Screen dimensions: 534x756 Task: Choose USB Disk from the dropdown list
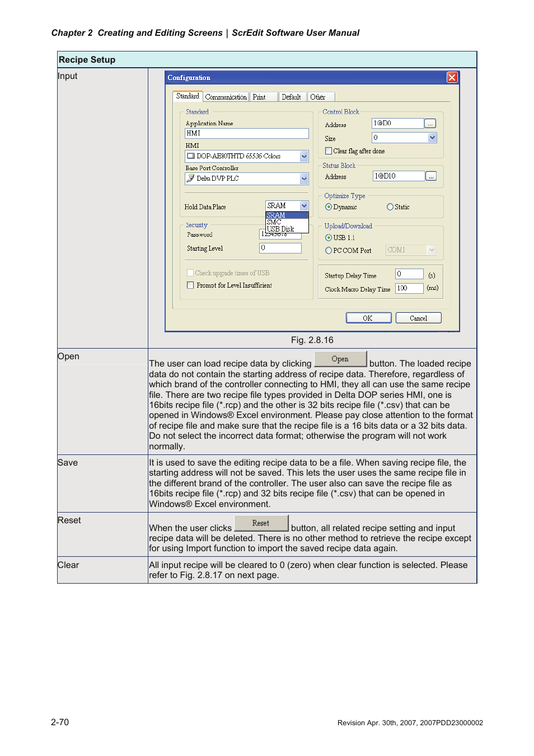point(287,229)
